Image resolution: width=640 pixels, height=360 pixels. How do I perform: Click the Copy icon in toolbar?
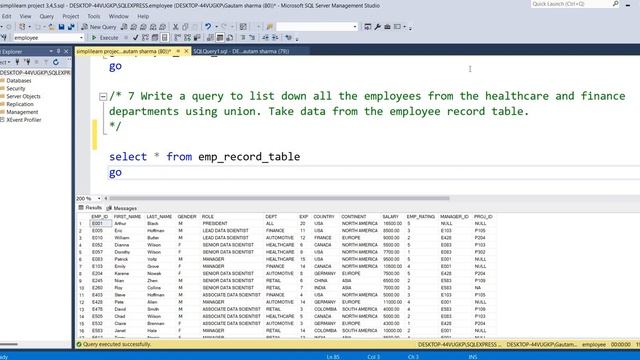pos(185,27)
